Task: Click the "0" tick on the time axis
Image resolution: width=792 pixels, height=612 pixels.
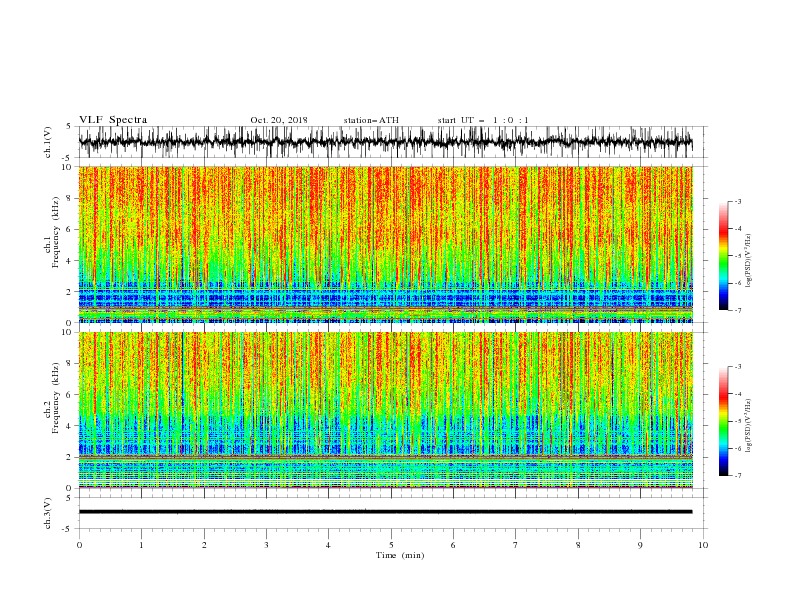Action: (79, 545)
